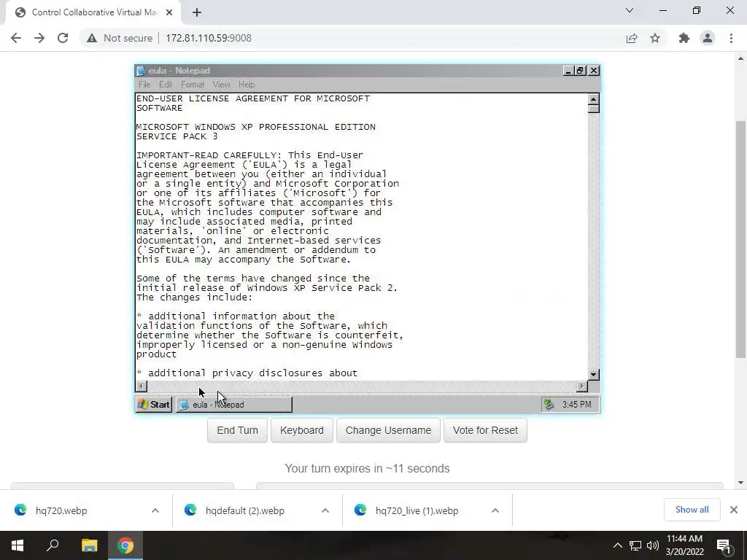Click the XP system tray icon

pos(549,404)
